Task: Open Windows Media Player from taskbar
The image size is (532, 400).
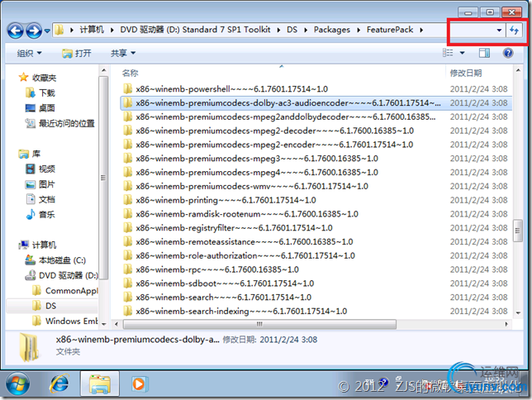Action: [139, 384]
